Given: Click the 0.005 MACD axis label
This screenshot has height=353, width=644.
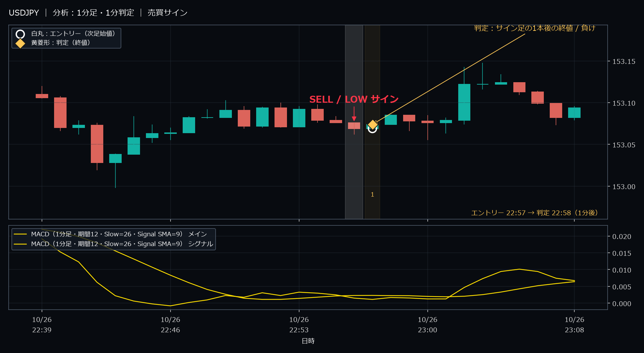Looking at the screenshot, I should point(622,287).
